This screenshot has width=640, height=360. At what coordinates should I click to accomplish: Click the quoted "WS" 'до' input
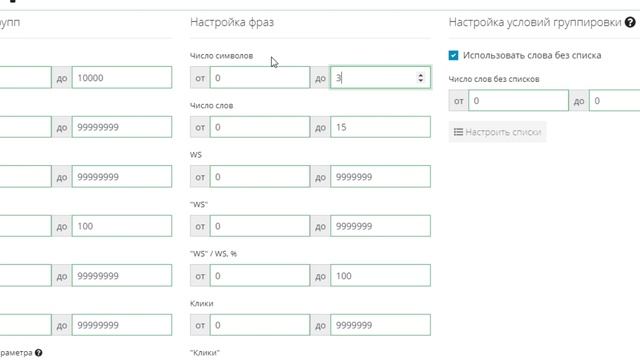380,226
